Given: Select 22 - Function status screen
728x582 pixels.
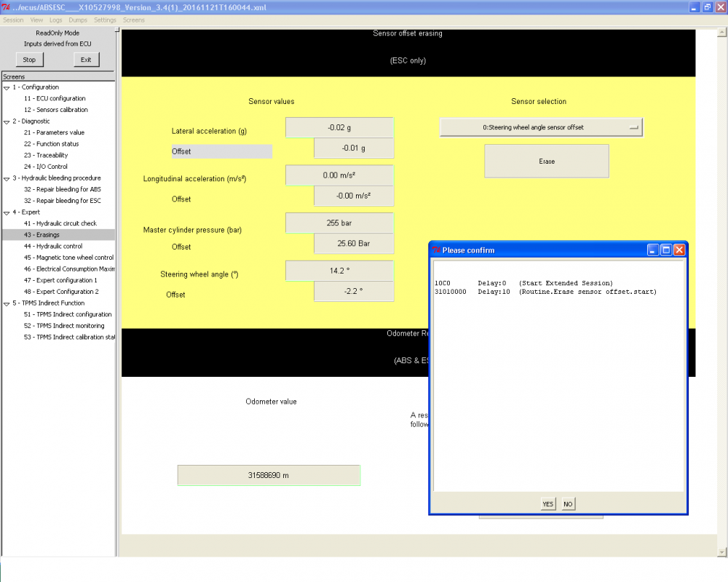Looking at the screenshot, I should pyautogui.click(x=52, y=144).
